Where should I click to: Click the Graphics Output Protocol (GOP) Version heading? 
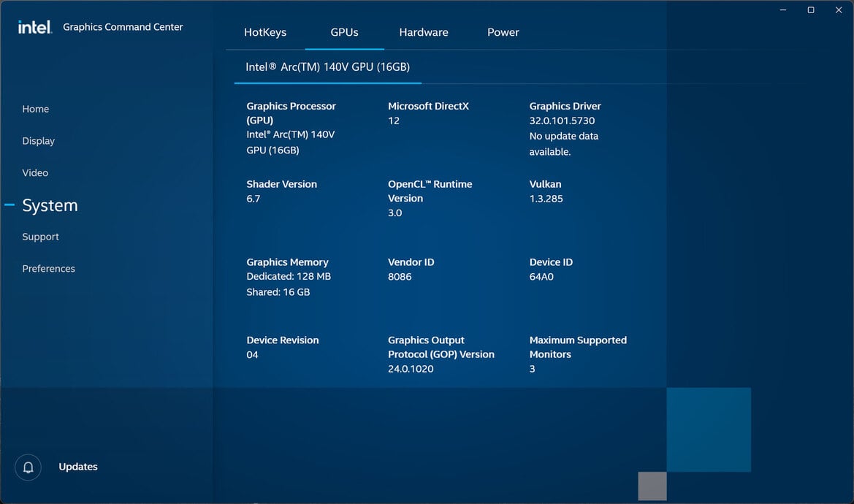(x=441, y=347)
